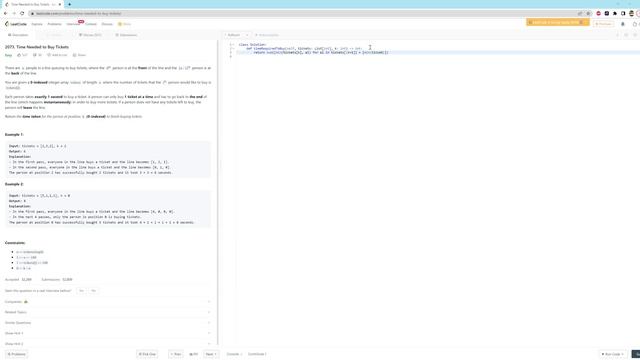The height and width of the screenshot is (360, 640).
Task: Open the Explore menu item
Action: 37,24
